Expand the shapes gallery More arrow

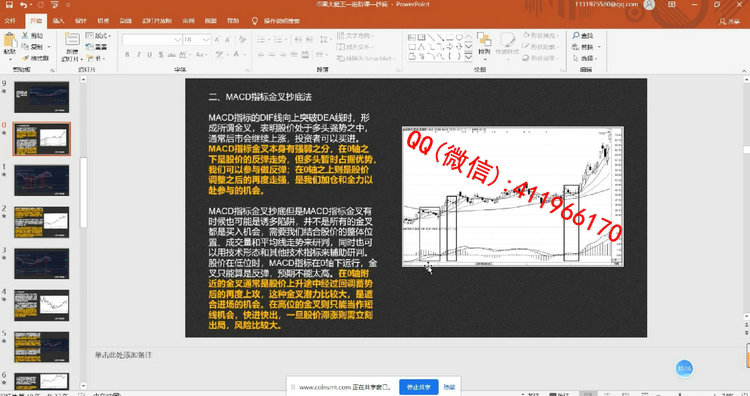point(469,57)
